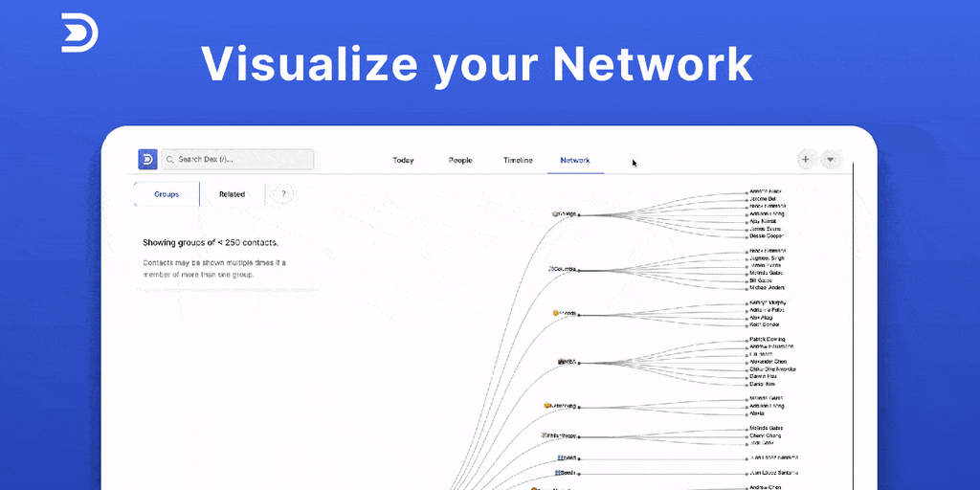Select the Columbia group node
Viewport: 980px width, 490px height.
coord(563,269)
